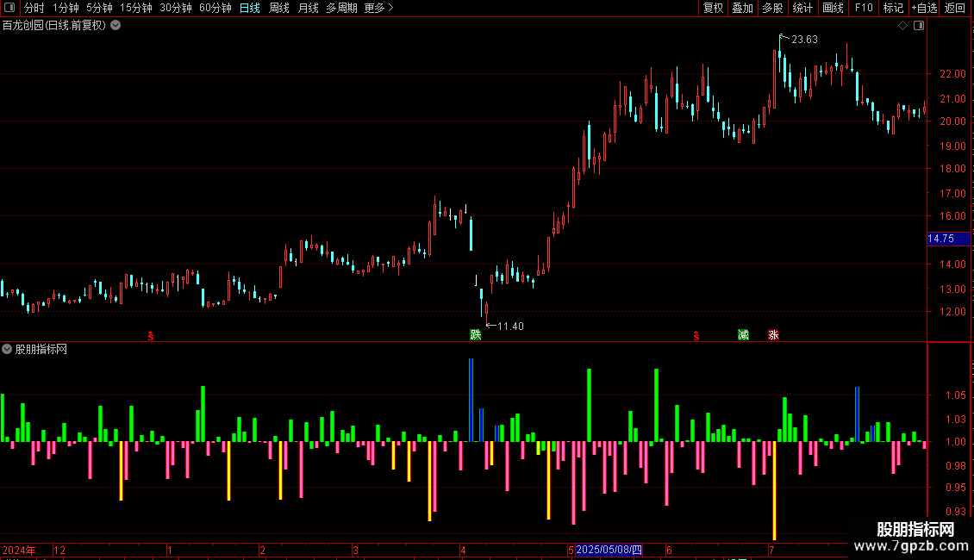Click the 返回 back button
The width and height of the screenshot is (974, 560).
pyautogui.click(x=955, y=8)
